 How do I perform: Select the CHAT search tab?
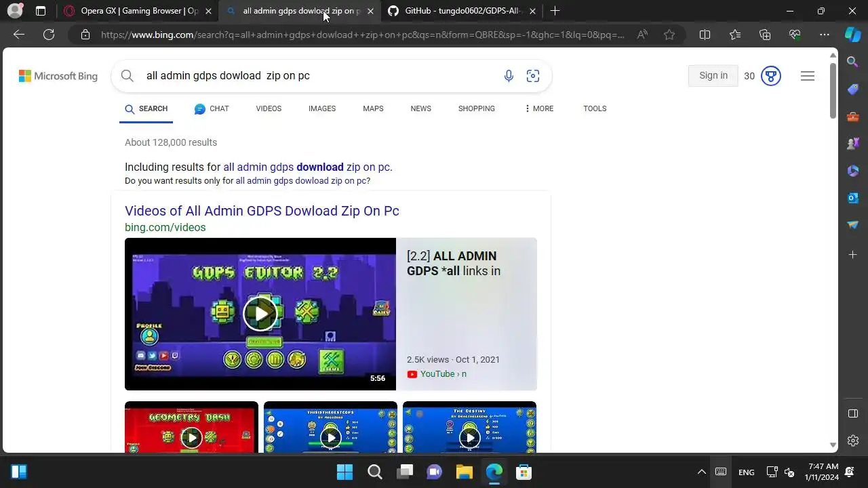coord(212,108)
